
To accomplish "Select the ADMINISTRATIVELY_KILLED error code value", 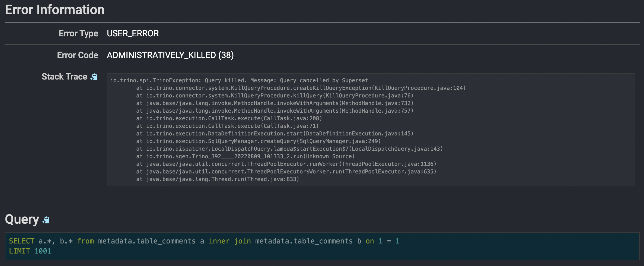I will (x=170, y=55).
